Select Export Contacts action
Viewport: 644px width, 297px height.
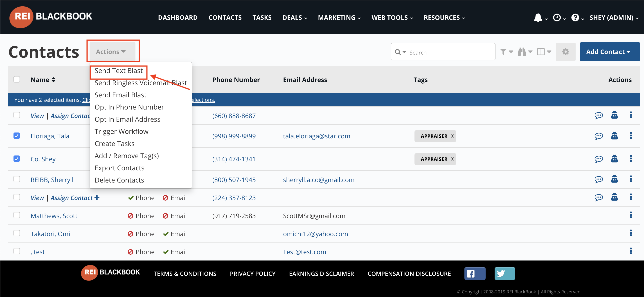tap(119, 168)
